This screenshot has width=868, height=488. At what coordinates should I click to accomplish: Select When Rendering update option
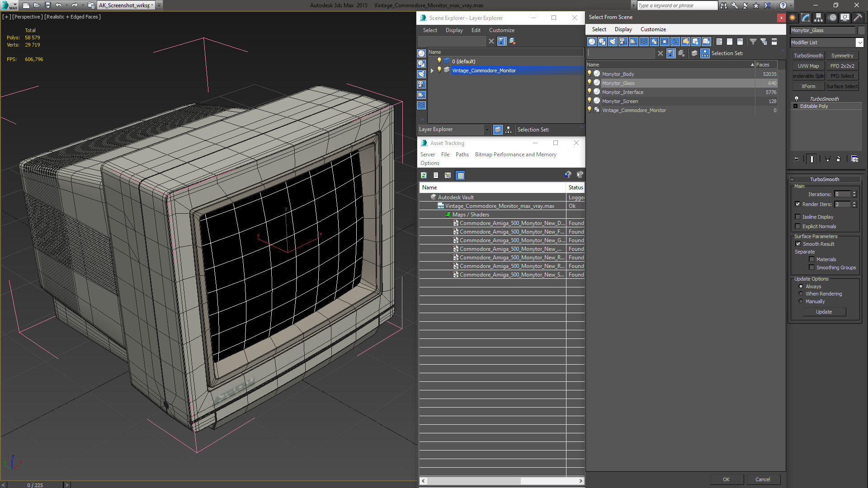pyautogui.click(x=801, y=294)
